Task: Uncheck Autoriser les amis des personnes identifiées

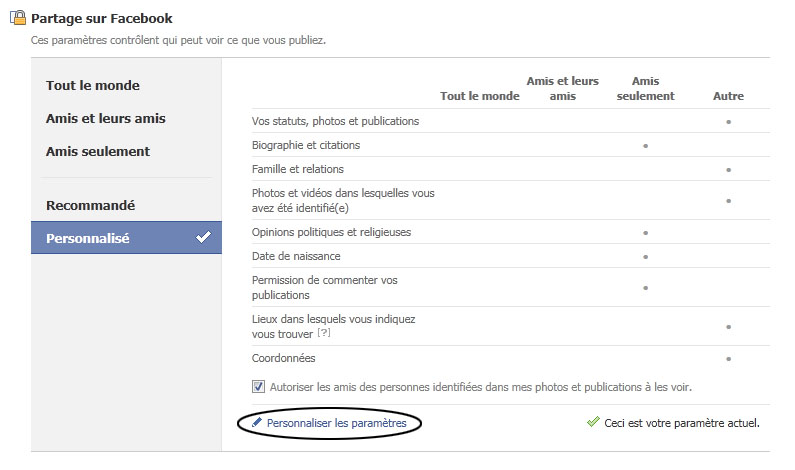Action: click(258, 387)
